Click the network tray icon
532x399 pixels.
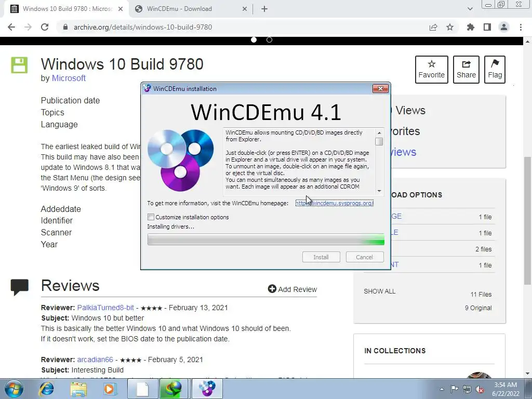point(467,389)
